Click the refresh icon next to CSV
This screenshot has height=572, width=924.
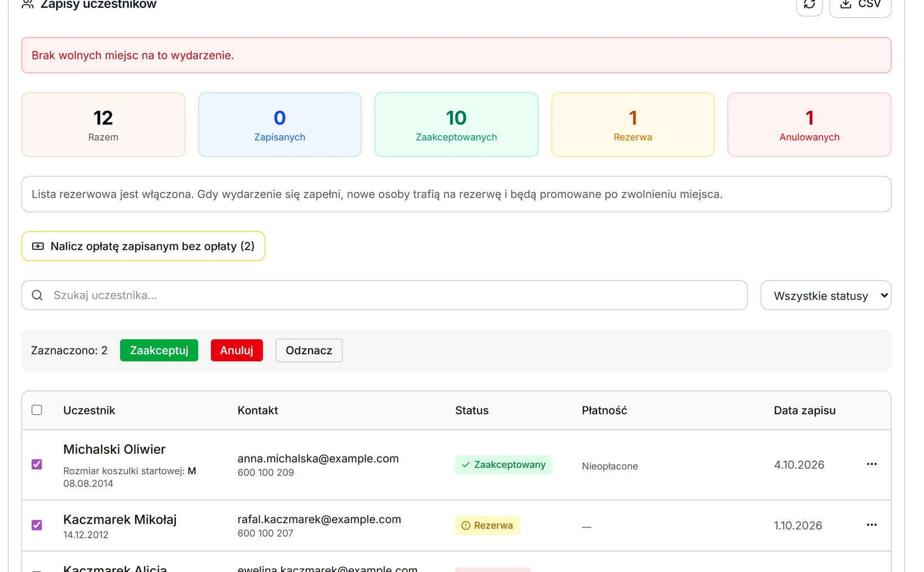tap(809, 5)
